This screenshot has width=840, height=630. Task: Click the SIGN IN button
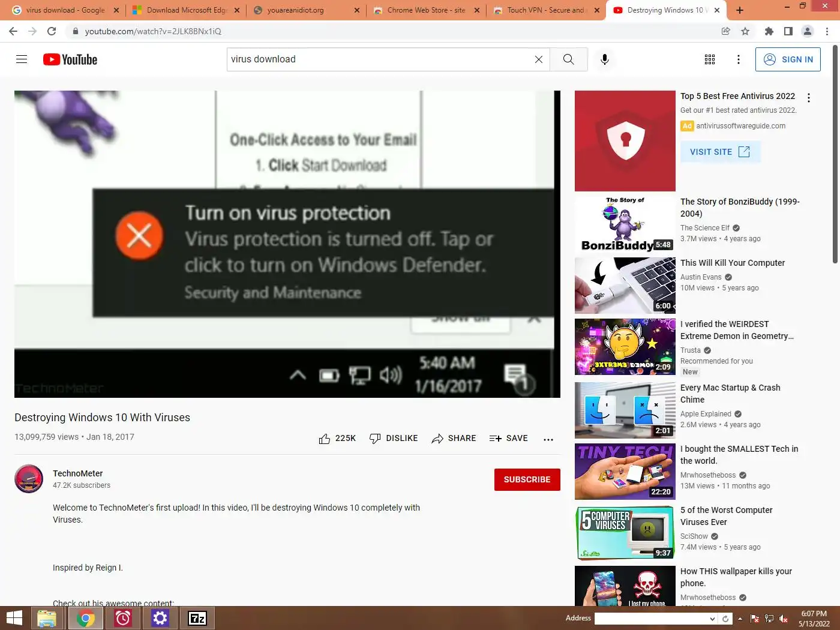(x=788, y=59)
